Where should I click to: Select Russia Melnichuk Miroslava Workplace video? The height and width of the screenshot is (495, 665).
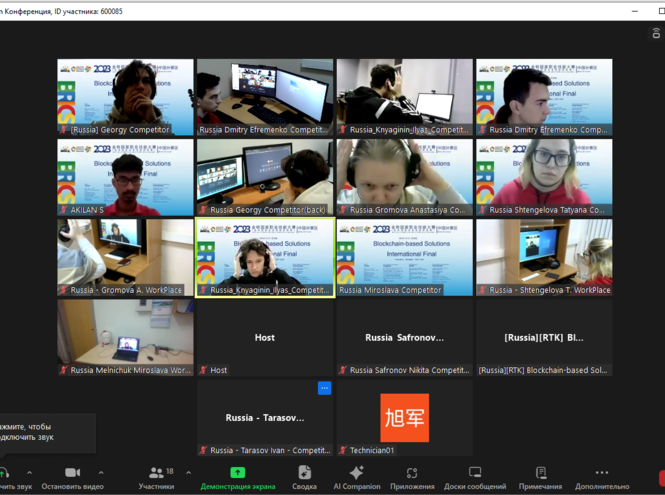coord(125,337)
